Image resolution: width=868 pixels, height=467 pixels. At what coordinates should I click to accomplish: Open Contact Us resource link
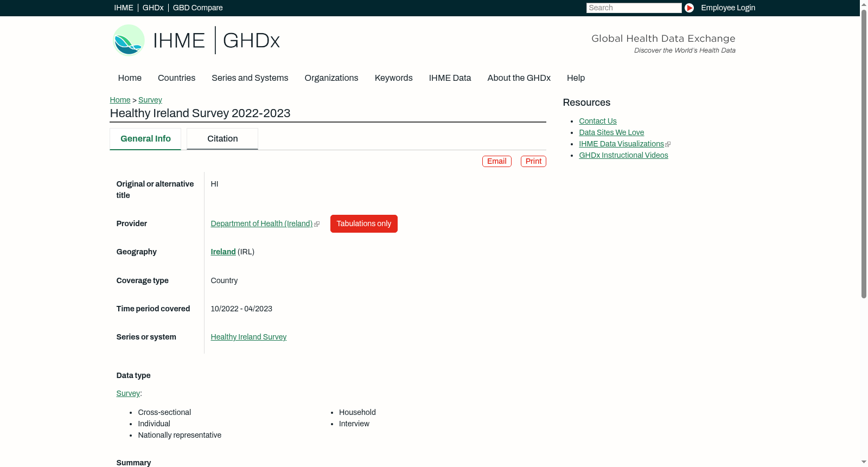click(598, 121)
